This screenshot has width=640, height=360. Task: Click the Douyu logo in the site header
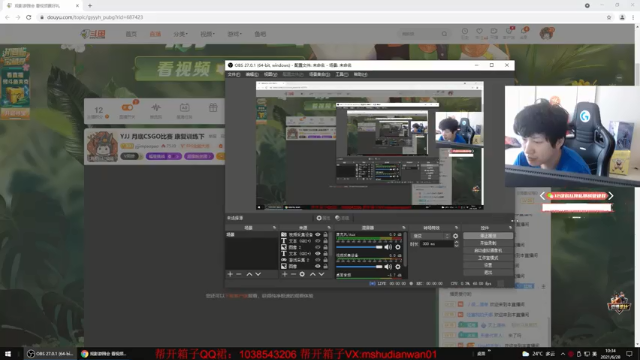[93, 34]
